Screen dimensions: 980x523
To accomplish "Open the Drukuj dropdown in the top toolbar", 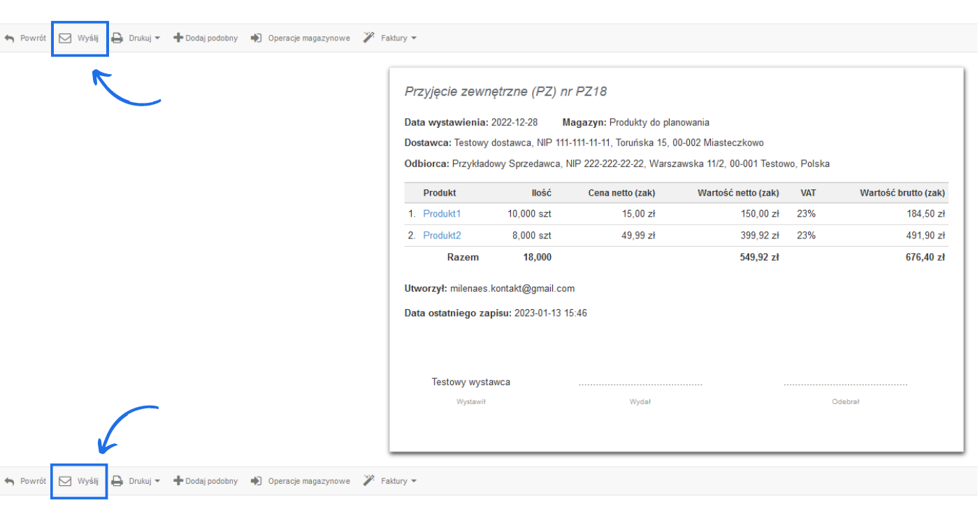I will pos(136,38).
